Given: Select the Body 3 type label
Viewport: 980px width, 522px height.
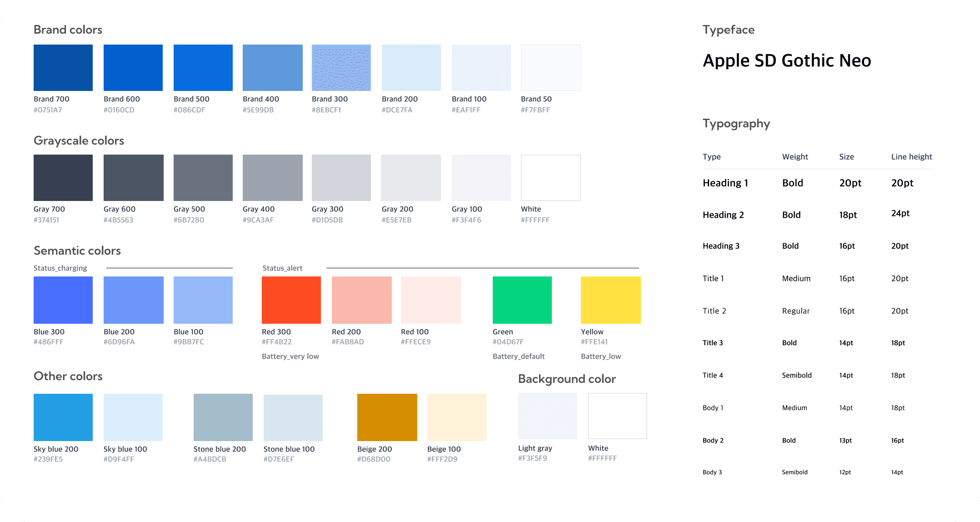Looking at the screenshot, I should click(x=712, y=472).
